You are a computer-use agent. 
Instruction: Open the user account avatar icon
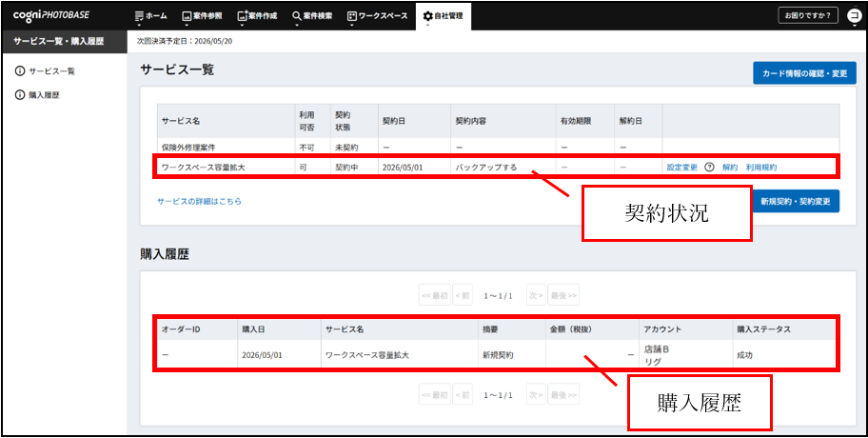(x=854, y=16)
